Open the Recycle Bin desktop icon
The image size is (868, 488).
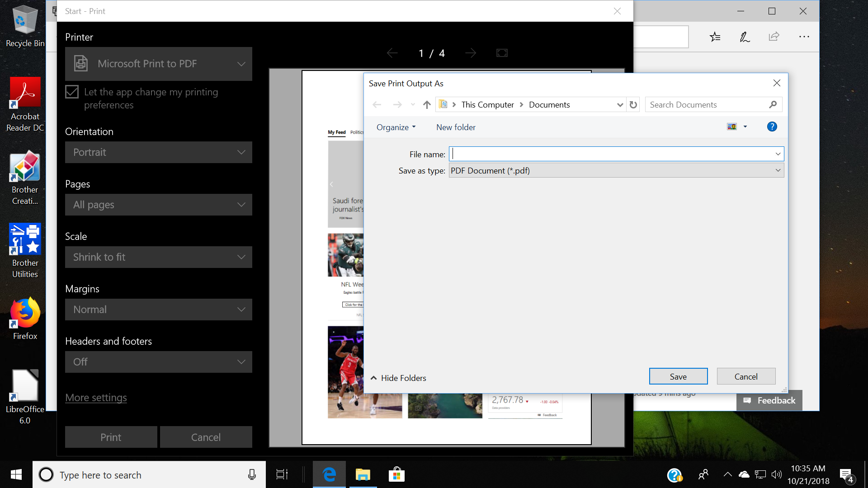pos(25,26)
